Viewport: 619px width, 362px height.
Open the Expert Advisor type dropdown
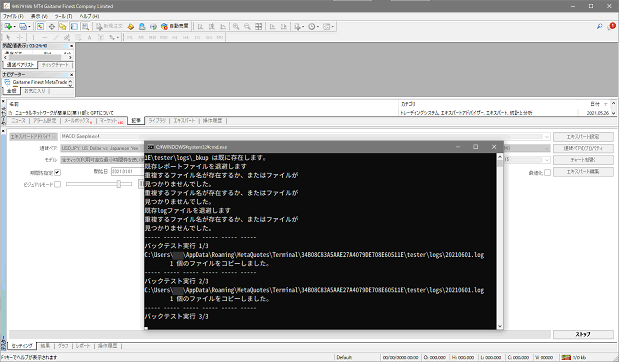[x=34, y=136]
